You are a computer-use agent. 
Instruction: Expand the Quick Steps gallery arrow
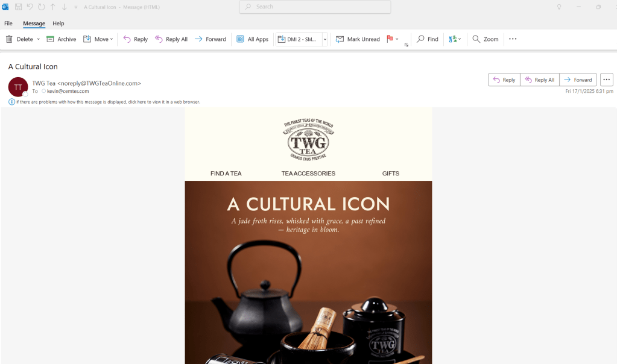(x=325, y=39)
